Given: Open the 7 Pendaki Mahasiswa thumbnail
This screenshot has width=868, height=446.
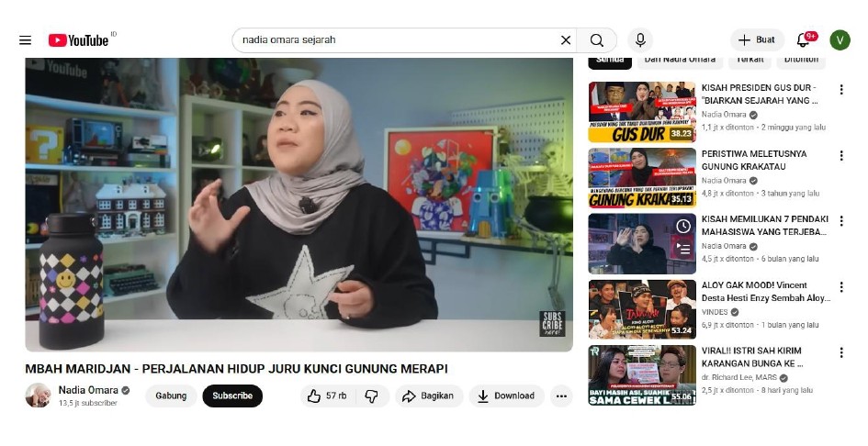Looking at the screenshot, I should (642, 243).
